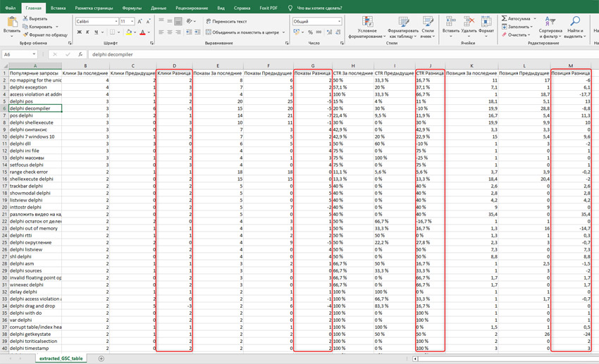The height and width of the screenshot is (364, 599).
Task: Toggle top vertical alignment
Action: coord(161,21)
